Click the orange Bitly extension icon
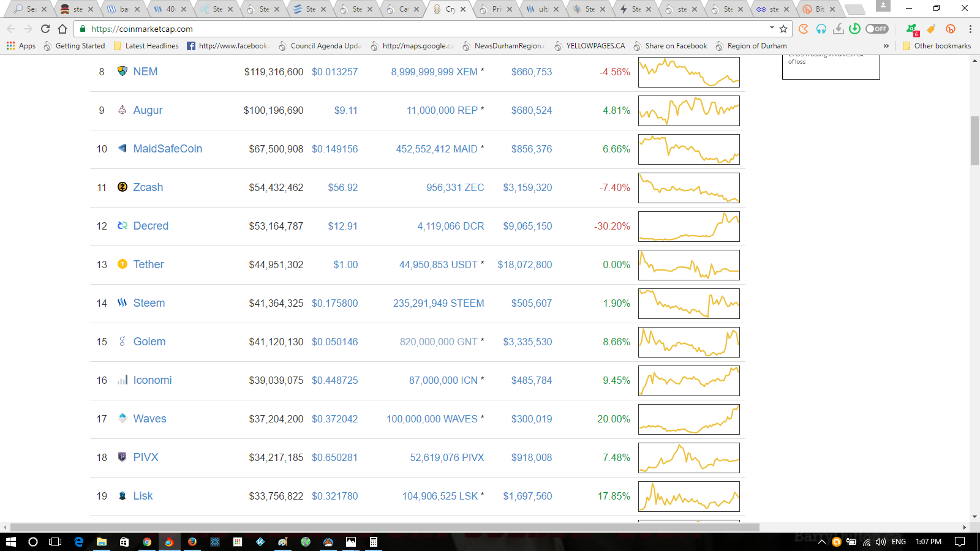The width and height of the screenshot is (980, 551). tap(951, 29)
